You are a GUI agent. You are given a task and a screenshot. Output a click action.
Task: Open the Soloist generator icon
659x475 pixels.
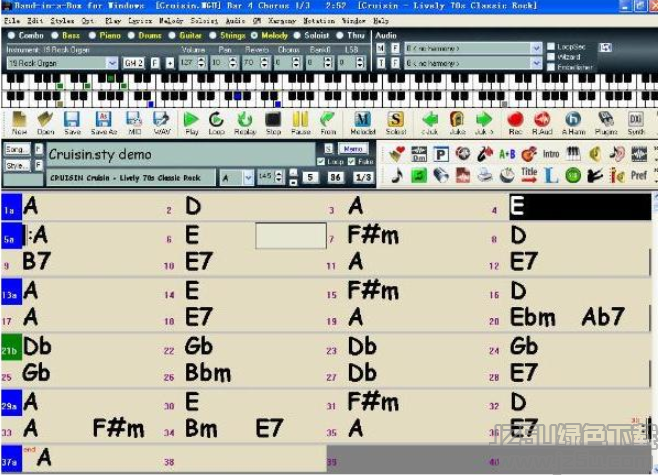click(x=396, y=123)
